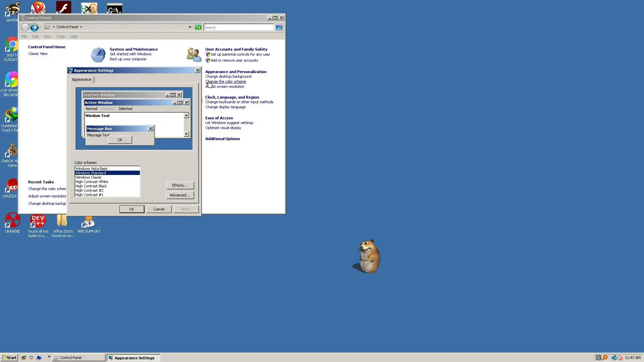The height and width of the screenshot is (362, 644).
Task: Click in the Control Panel search field
Action: tap(238, 27)
